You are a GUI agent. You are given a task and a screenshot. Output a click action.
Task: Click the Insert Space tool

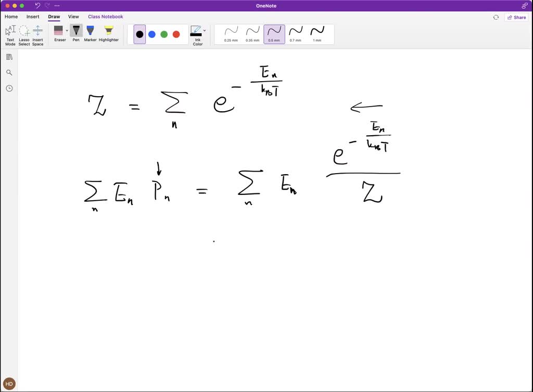37,34
